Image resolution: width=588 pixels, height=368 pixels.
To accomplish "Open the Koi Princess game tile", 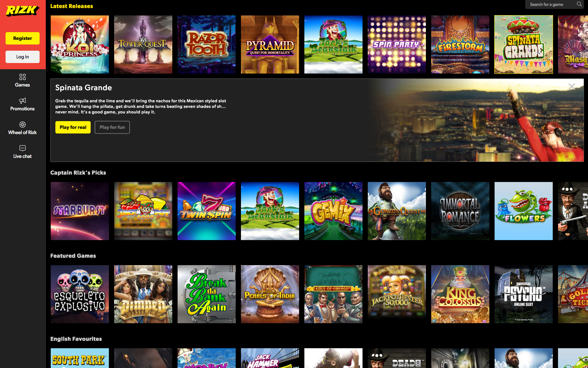I will coord(80,44).
